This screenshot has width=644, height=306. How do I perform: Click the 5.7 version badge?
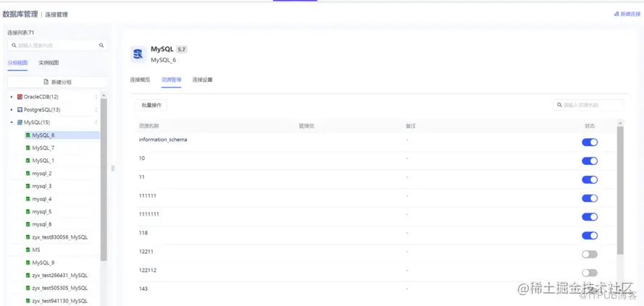pyautogui.click(x=182, y=49)
